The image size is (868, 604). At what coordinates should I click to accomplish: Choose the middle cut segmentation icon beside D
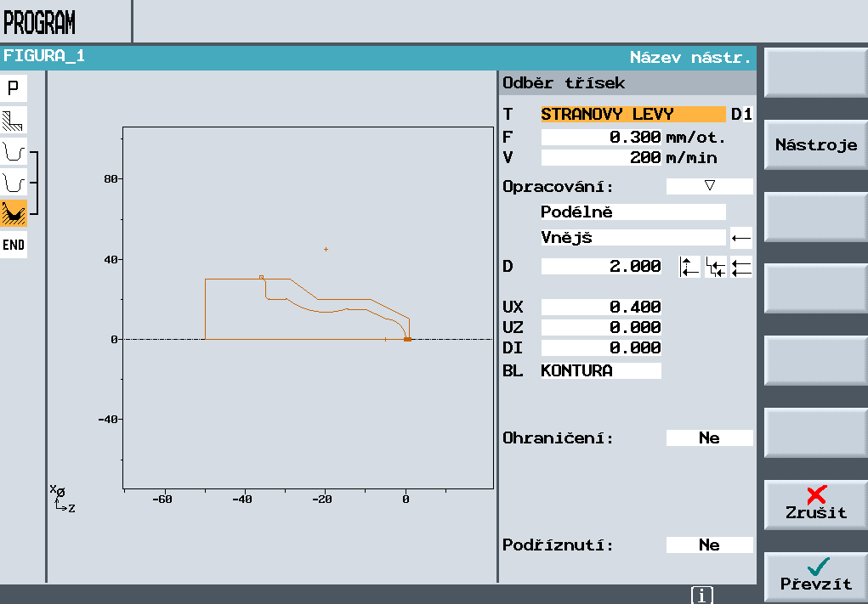point(715,267)
